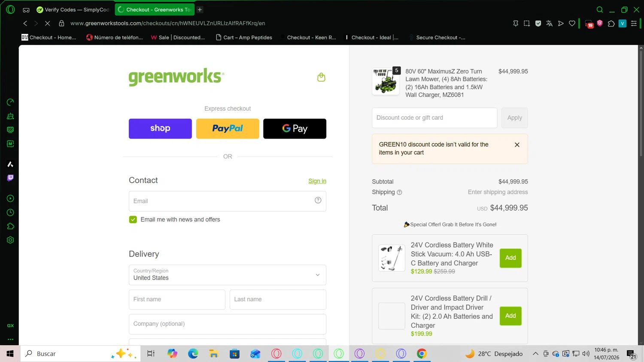
Task: Click the pink U shield extension icon
Action: point(600,23)
